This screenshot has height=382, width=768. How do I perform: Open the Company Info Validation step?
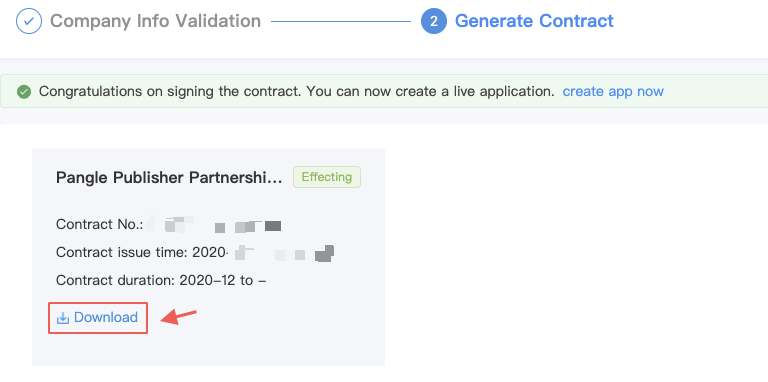tap(155, 21)
